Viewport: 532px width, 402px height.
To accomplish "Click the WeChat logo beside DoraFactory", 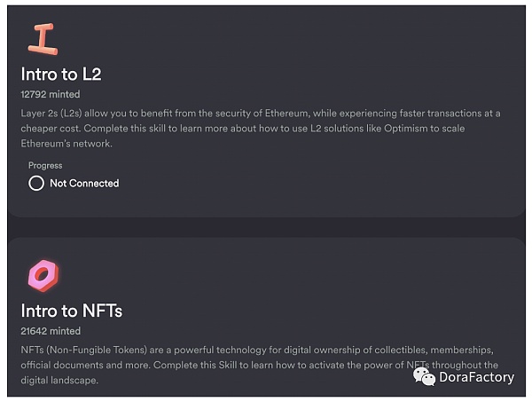I will [426, 377].
